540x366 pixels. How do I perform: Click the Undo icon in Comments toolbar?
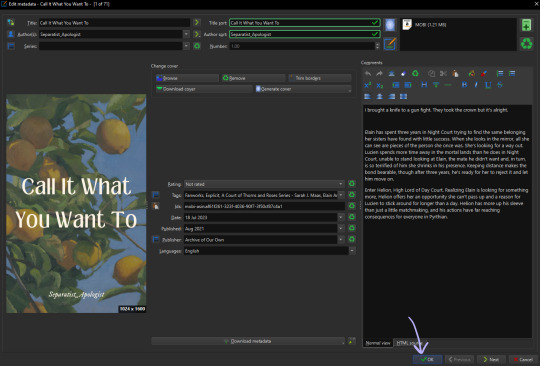pyautogui.click(x=368, y=73)
